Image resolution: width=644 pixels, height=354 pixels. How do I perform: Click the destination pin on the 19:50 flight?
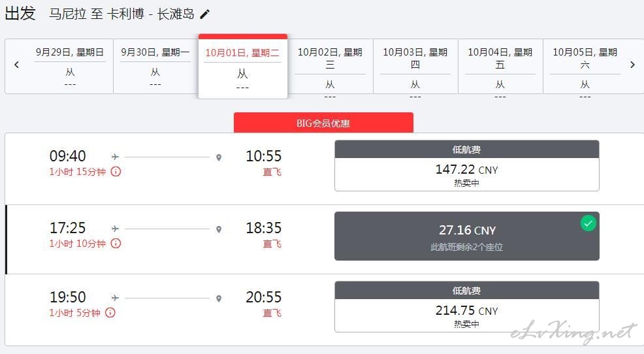click(219, 298)
